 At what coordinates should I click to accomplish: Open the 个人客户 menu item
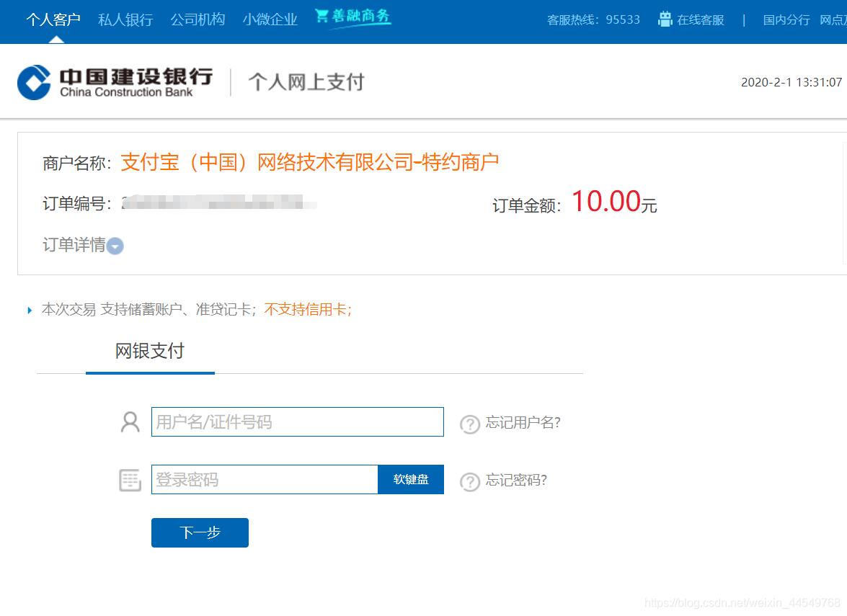[53, 20]
